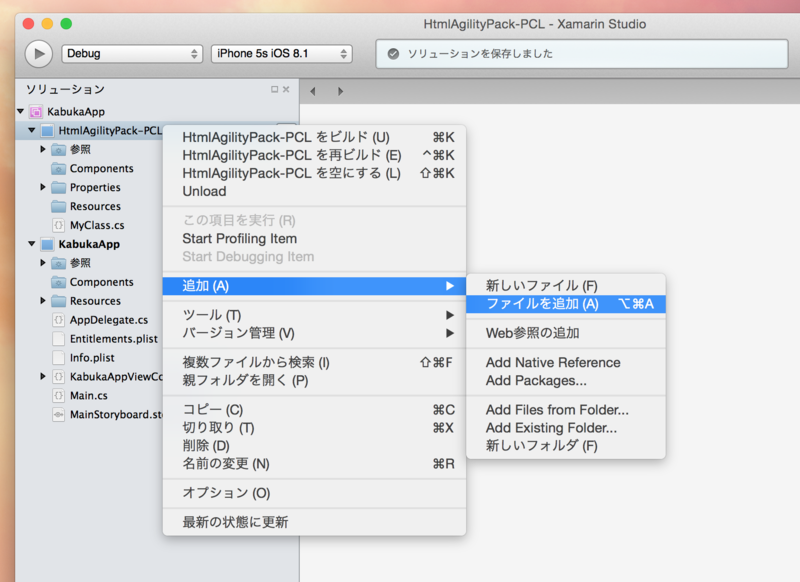Screen dimensions: 800x582
Task: Choose 最新の状態に更新
Action: (x=314, y=522)
